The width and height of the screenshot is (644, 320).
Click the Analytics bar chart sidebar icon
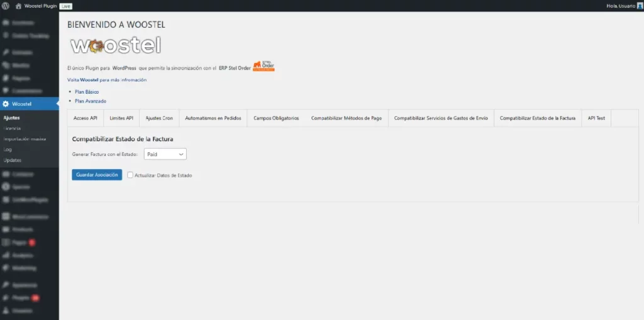click(6, 255)
